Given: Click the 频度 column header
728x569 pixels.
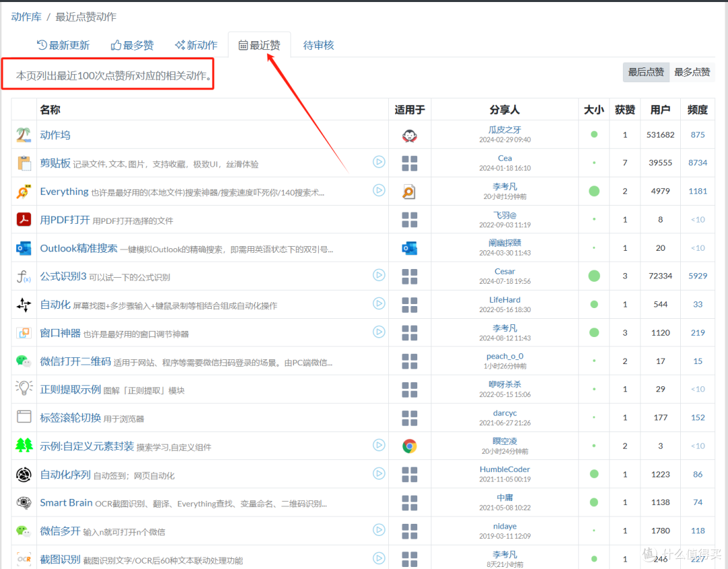Looking at the screenshot, I should 698,110.
